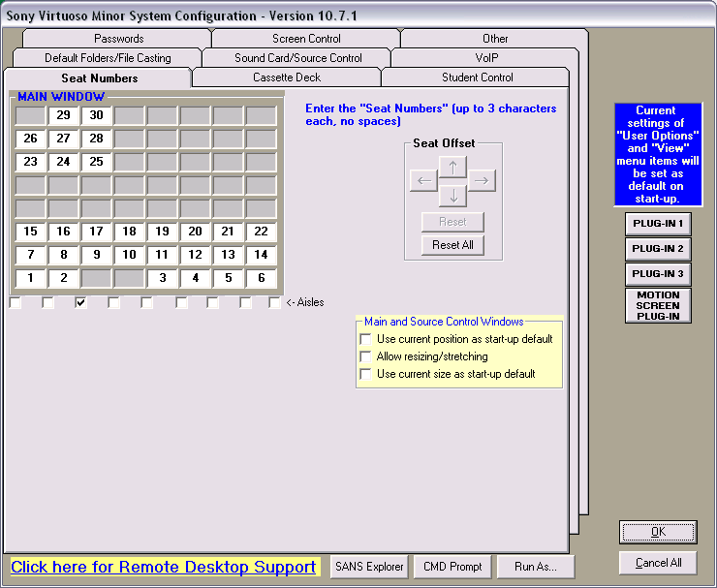Select seat number 17 field
The width and height of the screenshot is (717, 588).
[96, 232]
